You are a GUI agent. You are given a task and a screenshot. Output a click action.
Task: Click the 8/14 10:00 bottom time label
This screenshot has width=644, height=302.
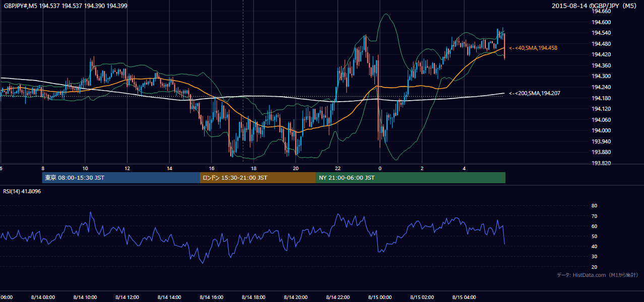click(85, 297)
